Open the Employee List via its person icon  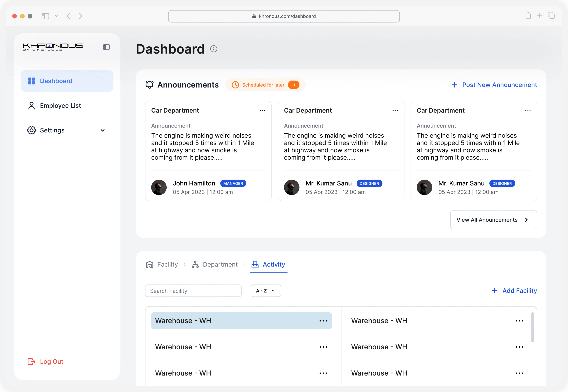click(x=31, y=105)
